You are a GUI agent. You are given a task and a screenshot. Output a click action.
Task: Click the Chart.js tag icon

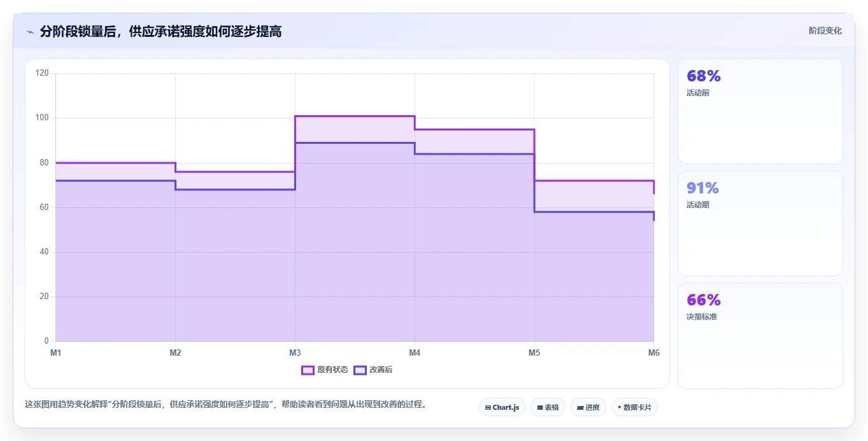[488, 407]
